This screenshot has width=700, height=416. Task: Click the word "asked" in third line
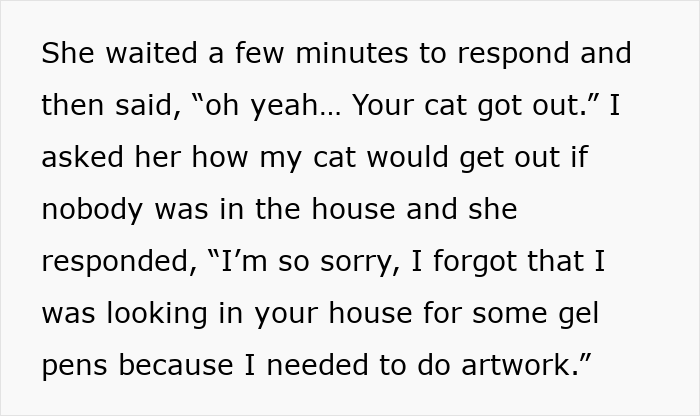point(83,157)
